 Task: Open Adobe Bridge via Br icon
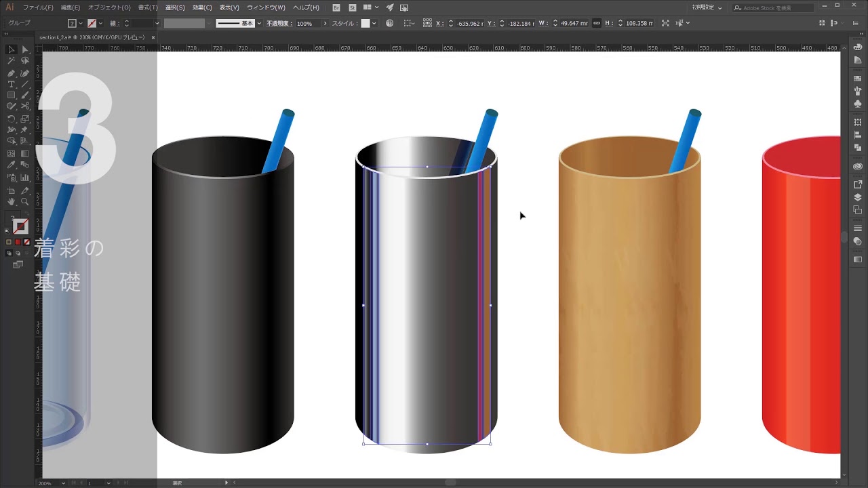[x=337, y=7]
